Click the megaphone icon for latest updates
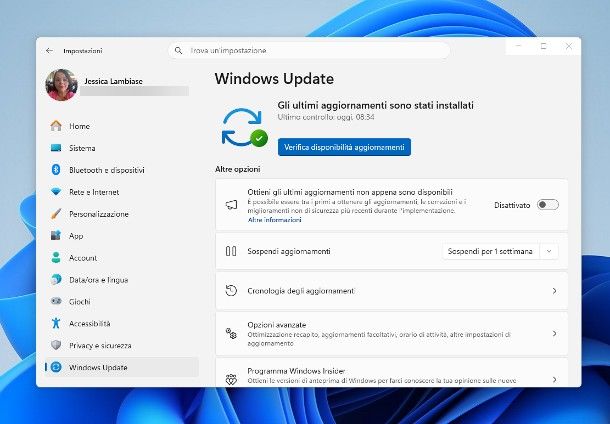The width and height of the screenshot is (610, 424). point(231,205)
